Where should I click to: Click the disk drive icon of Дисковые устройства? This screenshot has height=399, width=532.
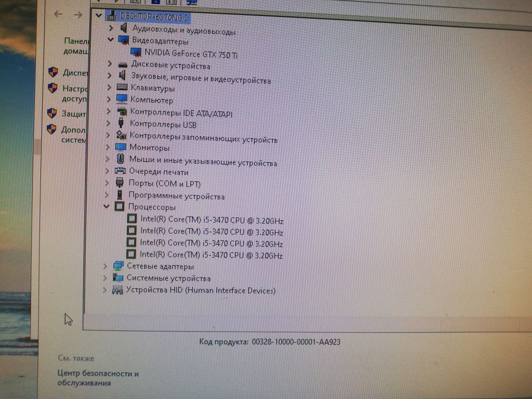(122, 64)
